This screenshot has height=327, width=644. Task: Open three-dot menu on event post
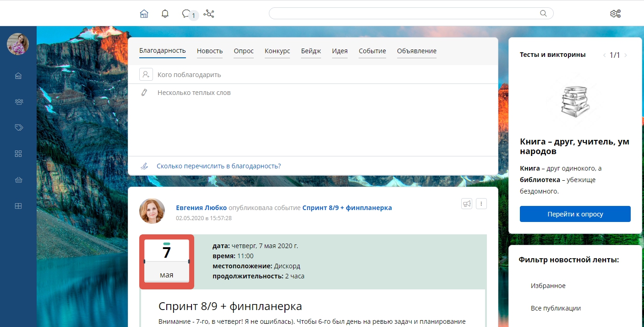click(x=481, y=204)
